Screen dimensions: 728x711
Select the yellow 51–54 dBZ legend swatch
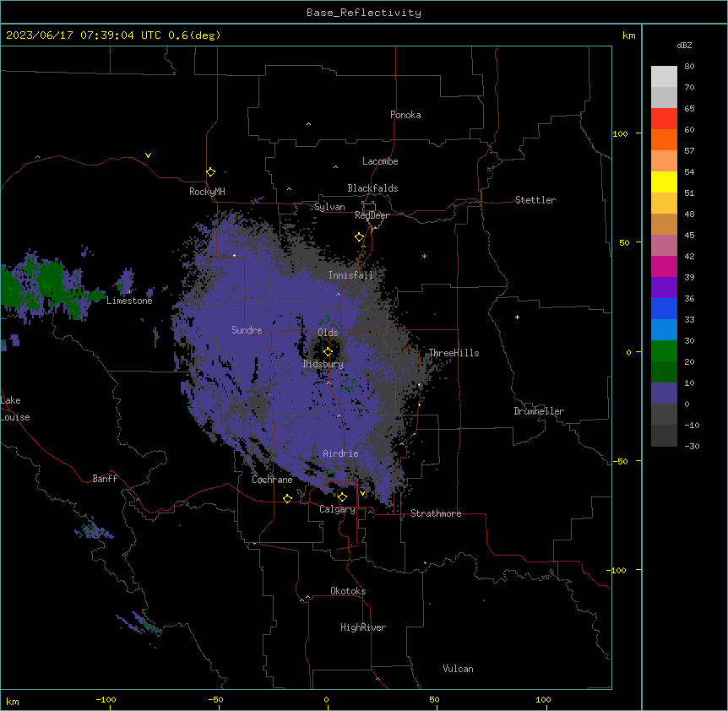click(x=664, y=182)
